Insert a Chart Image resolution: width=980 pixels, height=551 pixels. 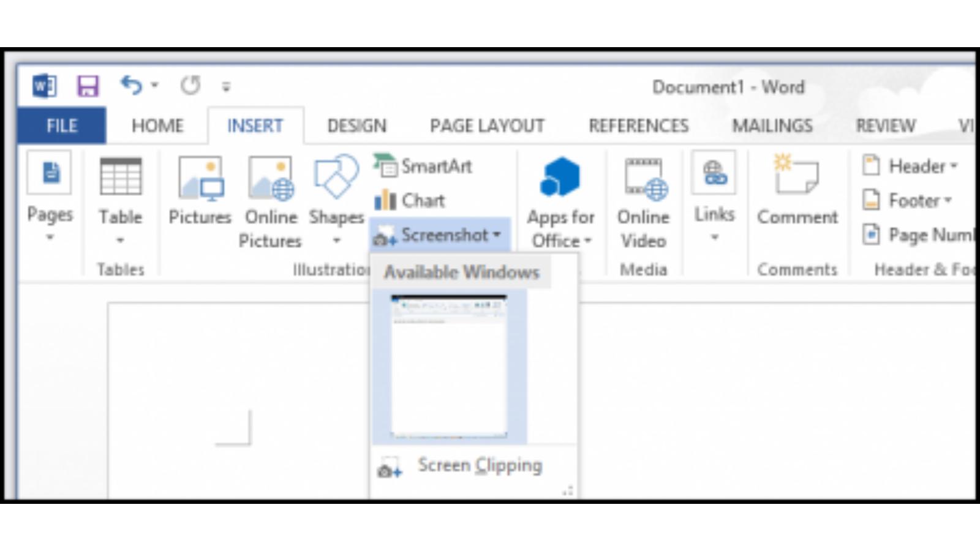[x=410, y=200]
